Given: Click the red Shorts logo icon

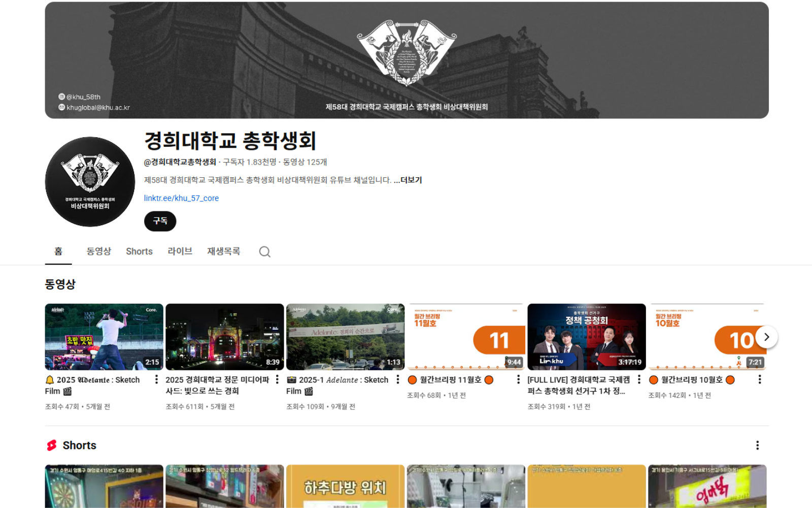Looking at the screenshot, I should [52, 446].
